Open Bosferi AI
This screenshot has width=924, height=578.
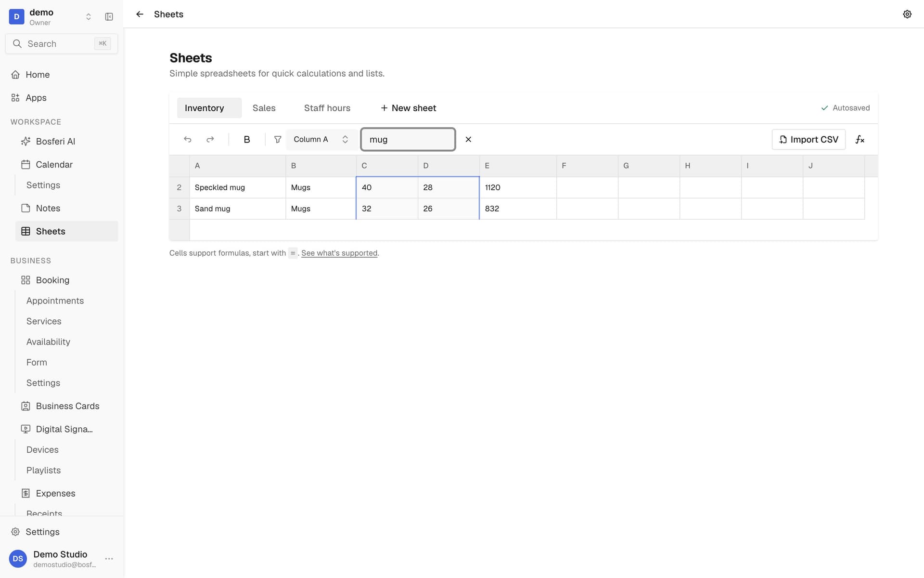pyautogui.click(x=66, y=141)
